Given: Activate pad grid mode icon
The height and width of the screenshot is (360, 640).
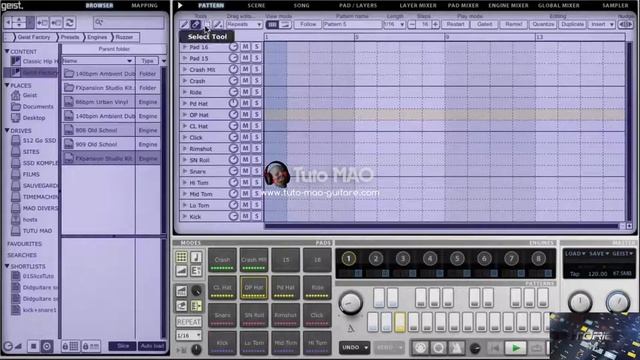Looking at the screenshot, I should [x=182, y=257].
